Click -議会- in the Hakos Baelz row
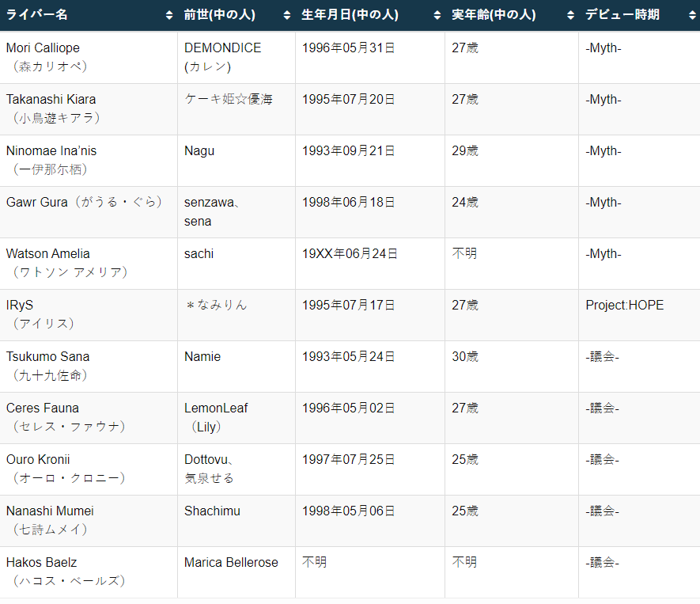 point(602,562)
